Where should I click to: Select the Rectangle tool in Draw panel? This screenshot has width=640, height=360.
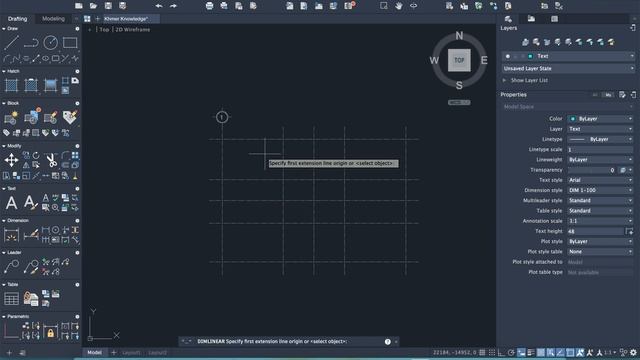pyautogui.click(x=70, y=42)
